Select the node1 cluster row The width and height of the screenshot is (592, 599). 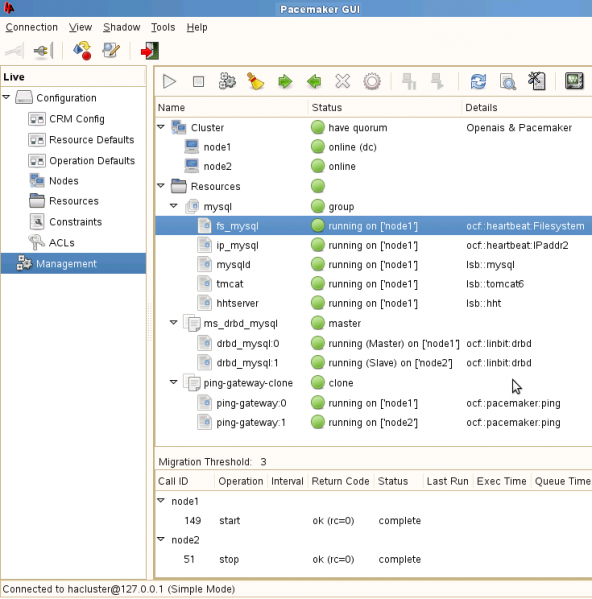374,147
